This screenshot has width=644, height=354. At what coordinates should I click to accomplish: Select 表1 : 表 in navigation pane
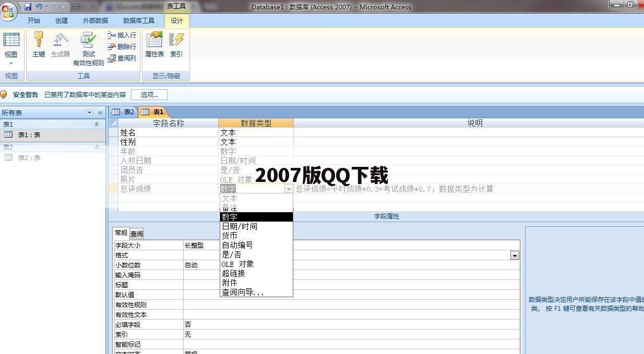tap(52, 135)
